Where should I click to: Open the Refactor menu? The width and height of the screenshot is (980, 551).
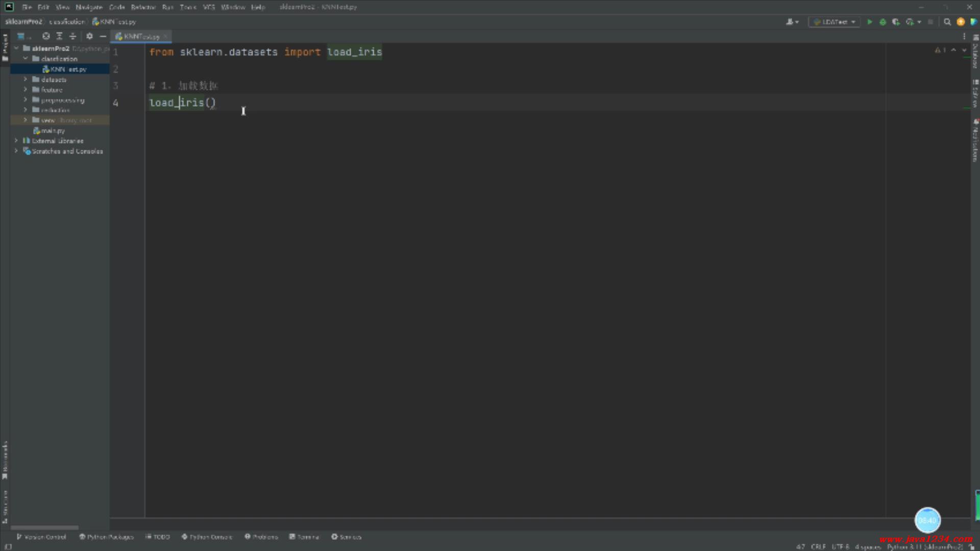(143, 7)
